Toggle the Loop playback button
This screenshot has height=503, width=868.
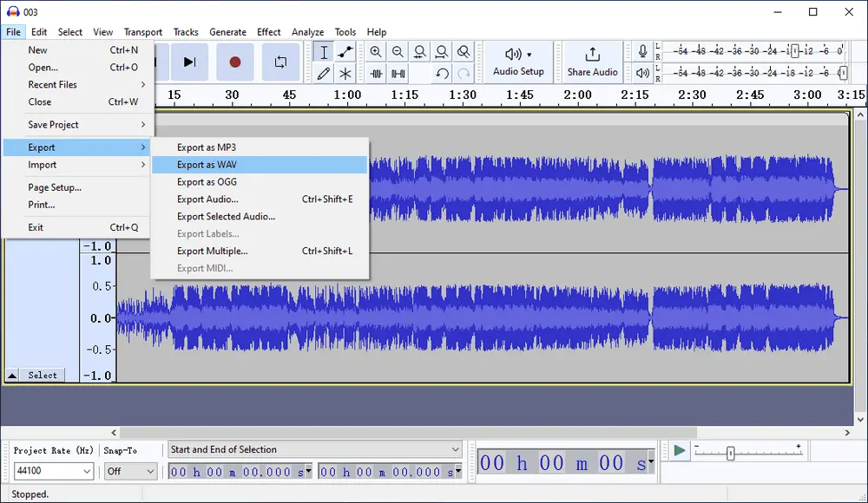280,62
